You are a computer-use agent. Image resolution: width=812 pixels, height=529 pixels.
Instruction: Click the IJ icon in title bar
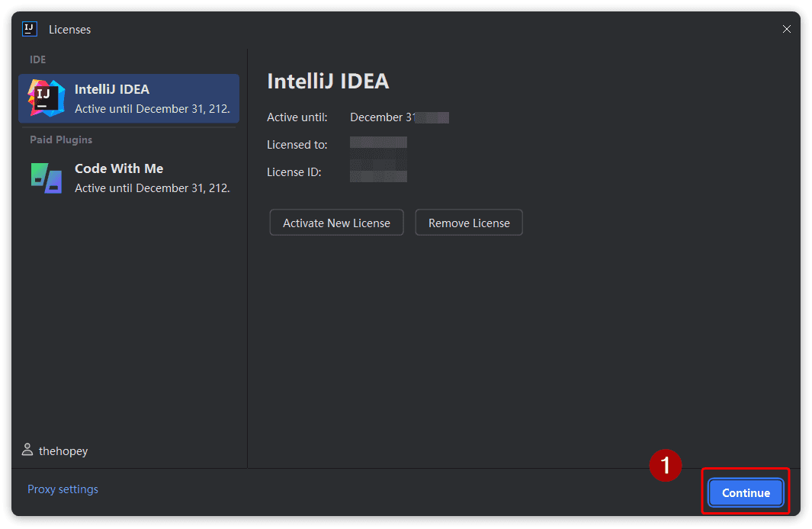(30, 29)
